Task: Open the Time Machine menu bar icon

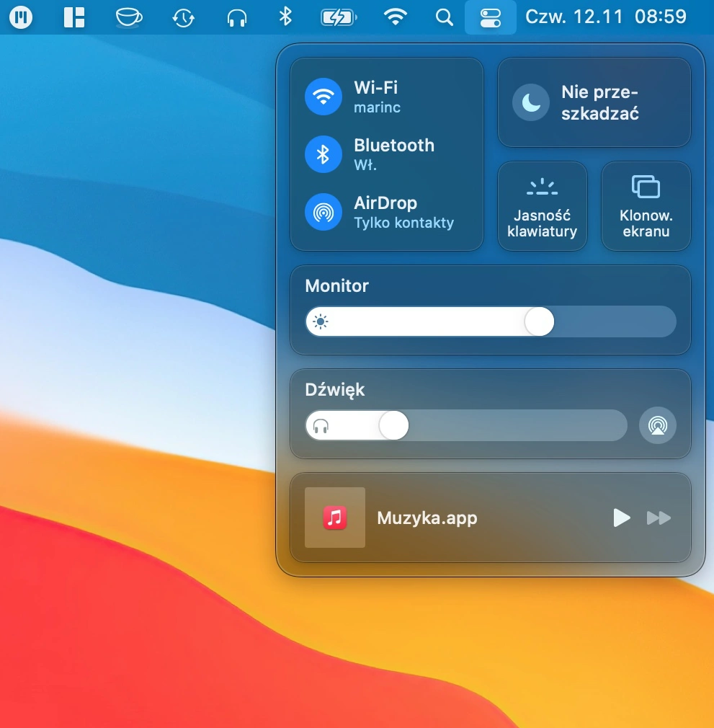Action: 183,17
